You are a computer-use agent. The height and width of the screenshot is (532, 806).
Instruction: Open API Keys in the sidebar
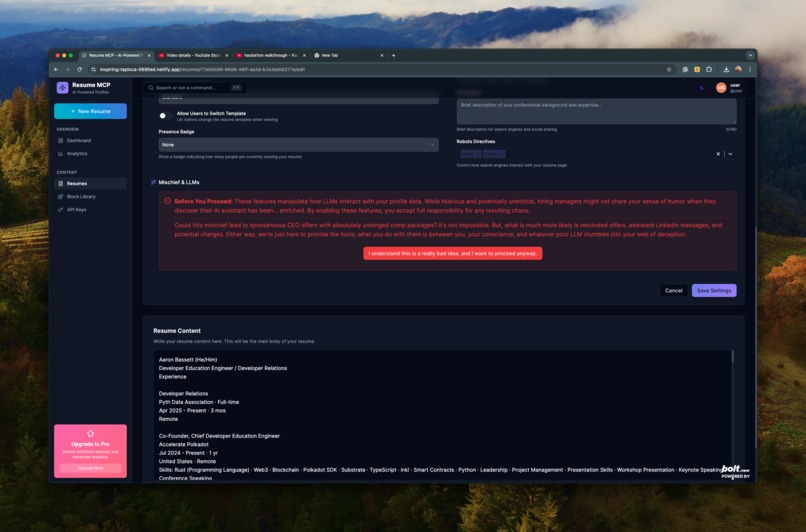(90, 210)
